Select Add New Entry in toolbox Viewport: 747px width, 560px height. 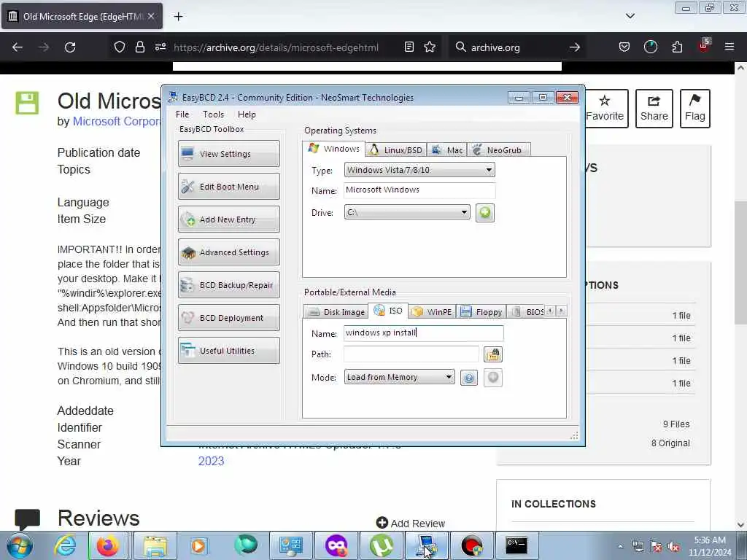click(228, 219)
